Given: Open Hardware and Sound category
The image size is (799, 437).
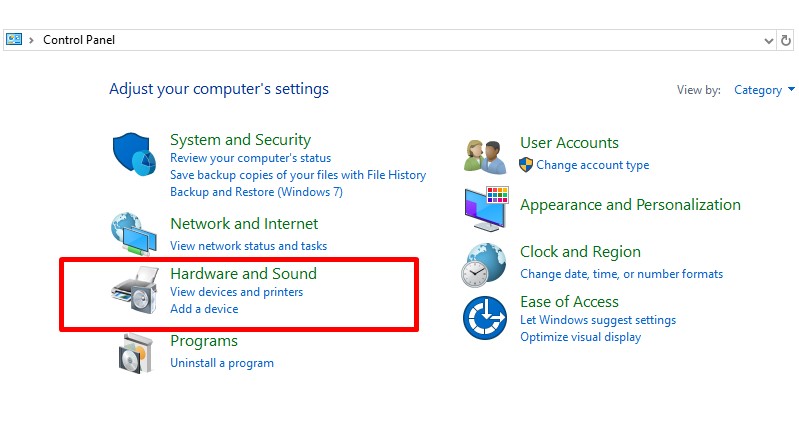Looking at the screenshot, I should click(x=243, y=274).
